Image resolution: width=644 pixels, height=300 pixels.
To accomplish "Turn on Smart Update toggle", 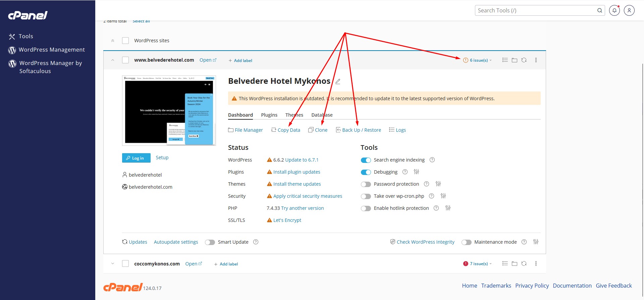I will [210, 242].
